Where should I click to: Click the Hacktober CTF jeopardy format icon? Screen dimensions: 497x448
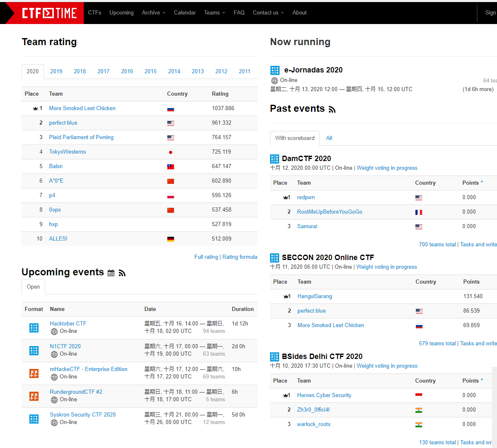(34, 328)
